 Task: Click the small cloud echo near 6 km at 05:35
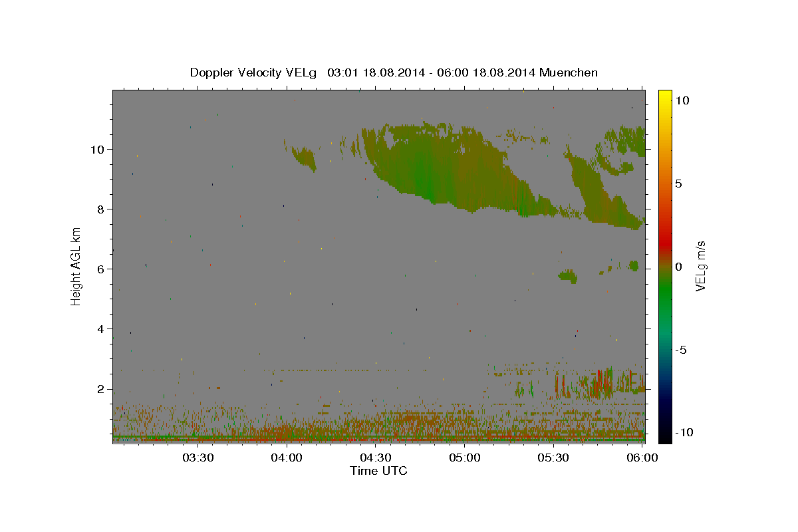tap(567, 276)
